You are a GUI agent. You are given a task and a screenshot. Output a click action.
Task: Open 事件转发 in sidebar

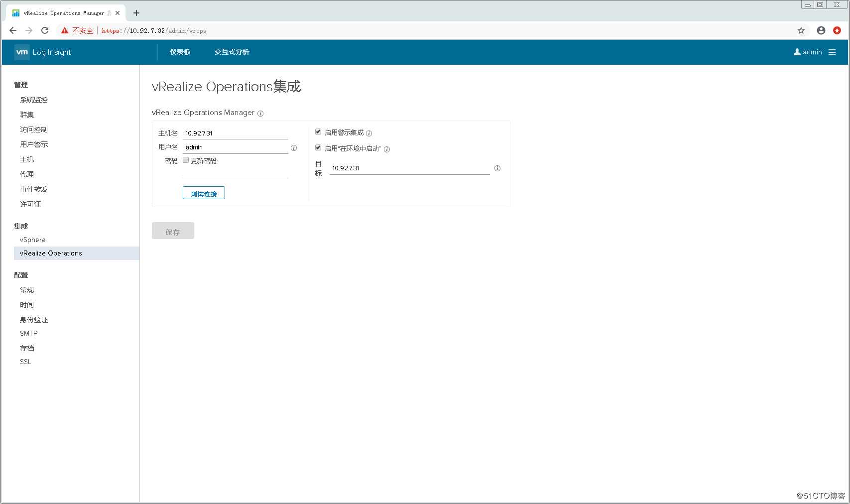34,189
